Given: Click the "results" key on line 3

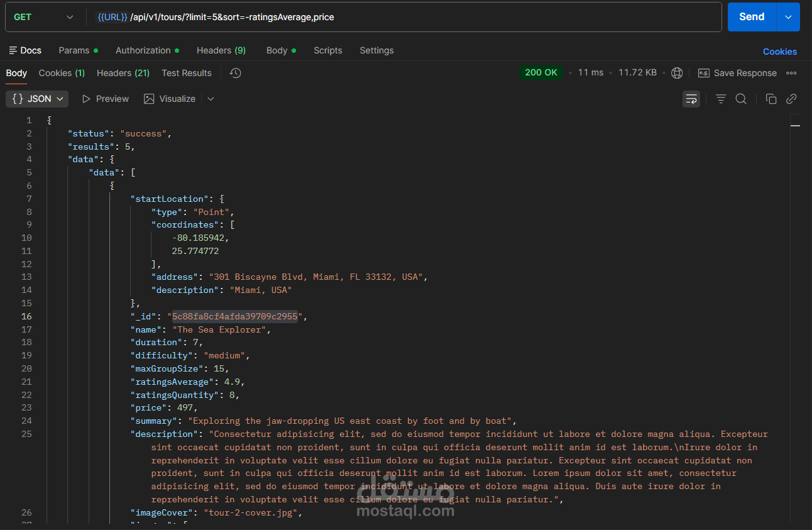Looking at the screenshot, I should click(91, 146).
